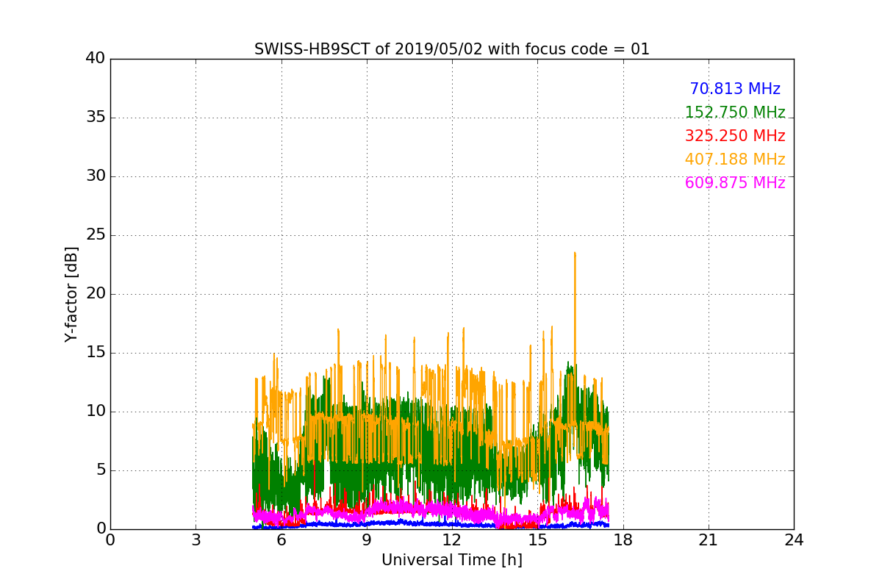Click x-axis tick label 18
This screenshot has width=882, height=588.
click(623, 539)
